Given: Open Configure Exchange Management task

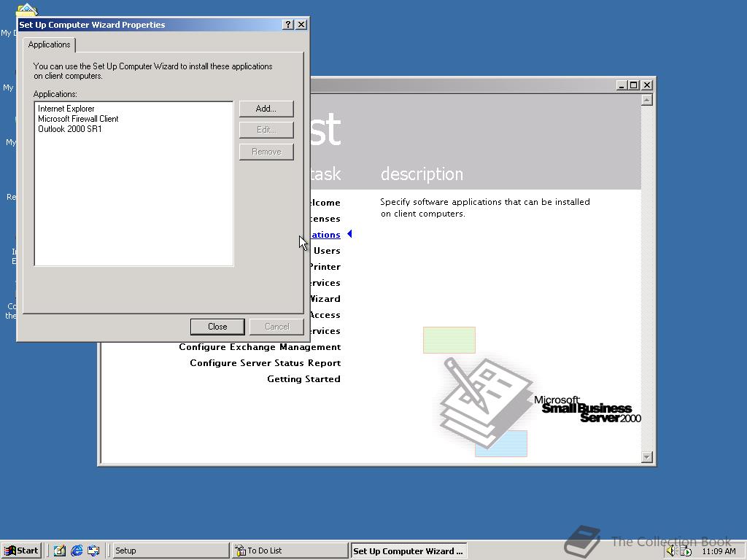Looking at the screenshot, I should [x=260, y=346].
